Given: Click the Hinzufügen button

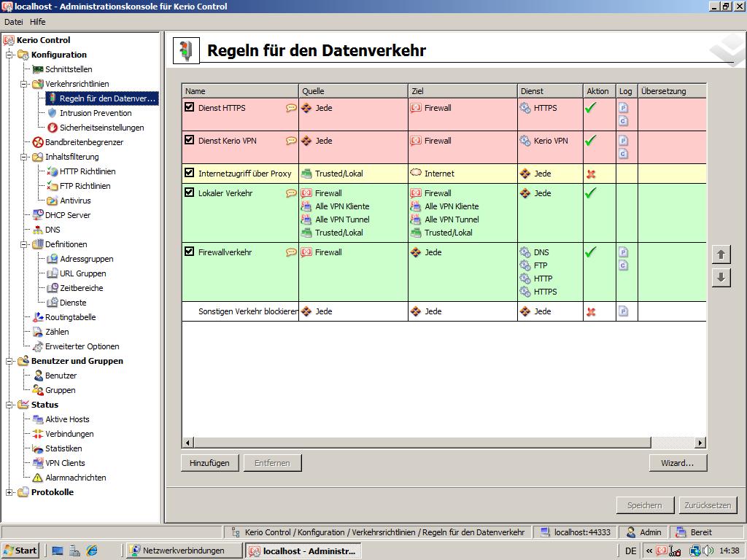Looking at the screenshot, I should (209, 463).
